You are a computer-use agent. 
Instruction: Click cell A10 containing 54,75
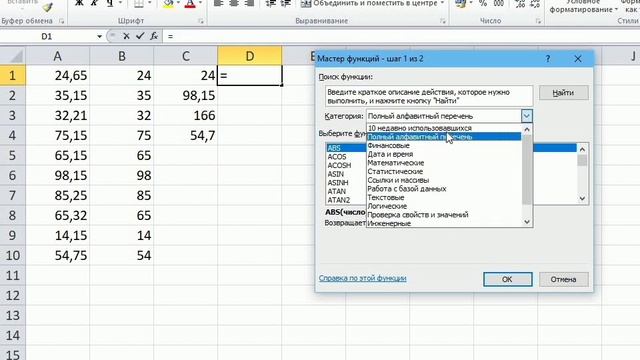[58, 255]
